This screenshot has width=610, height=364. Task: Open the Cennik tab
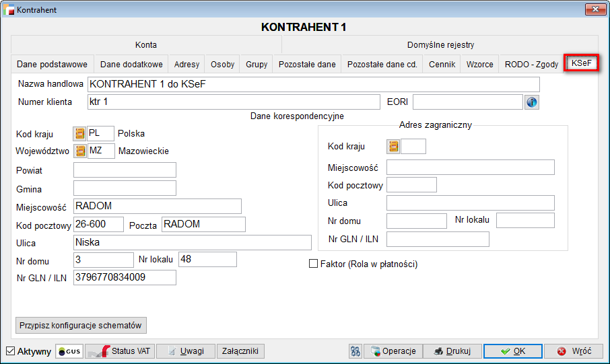click(442, 65)
